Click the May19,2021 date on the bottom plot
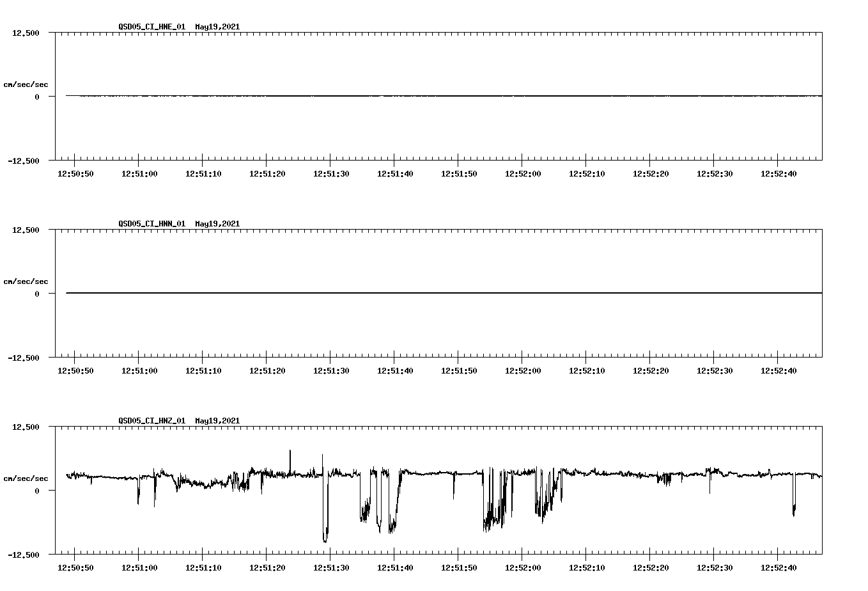 click(x=217, y=421)
